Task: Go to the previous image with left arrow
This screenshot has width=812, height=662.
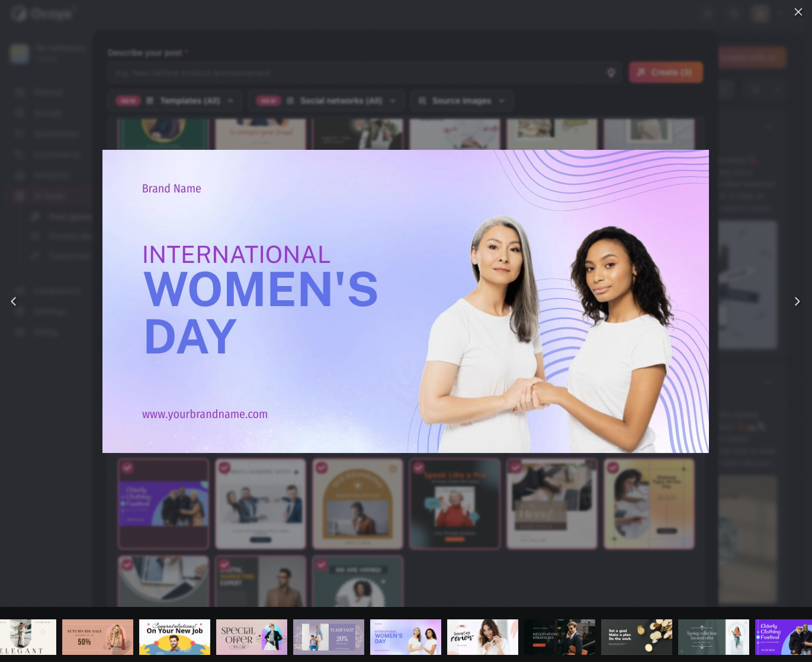Action: point(14,301)
